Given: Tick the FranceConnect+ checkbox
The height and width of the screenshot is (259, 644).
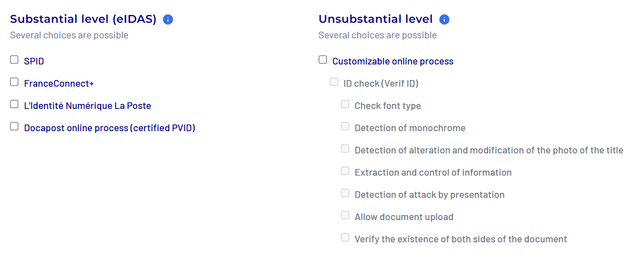Looking at the screenshot, I should click(14, 82).
